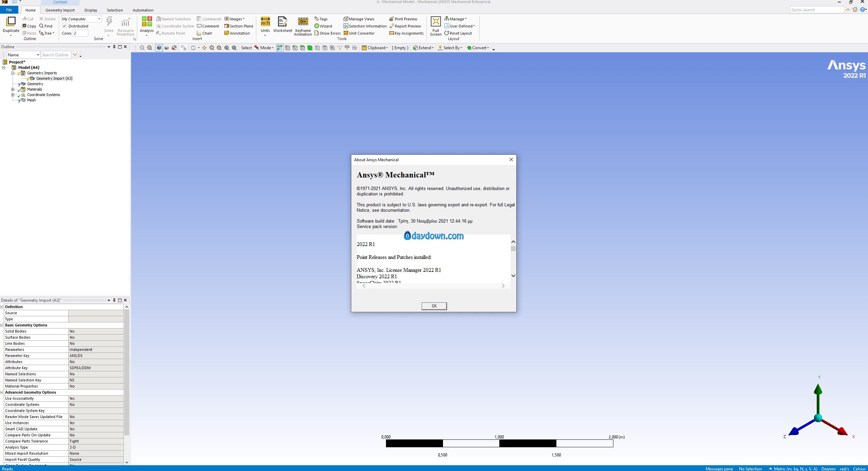Toggle the Distributed checkbox
This screenshot has width=868, height=471.
64,26
